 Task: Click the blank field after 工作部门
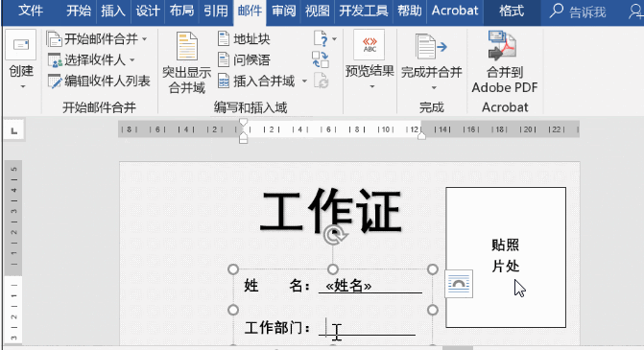(367, 327)
